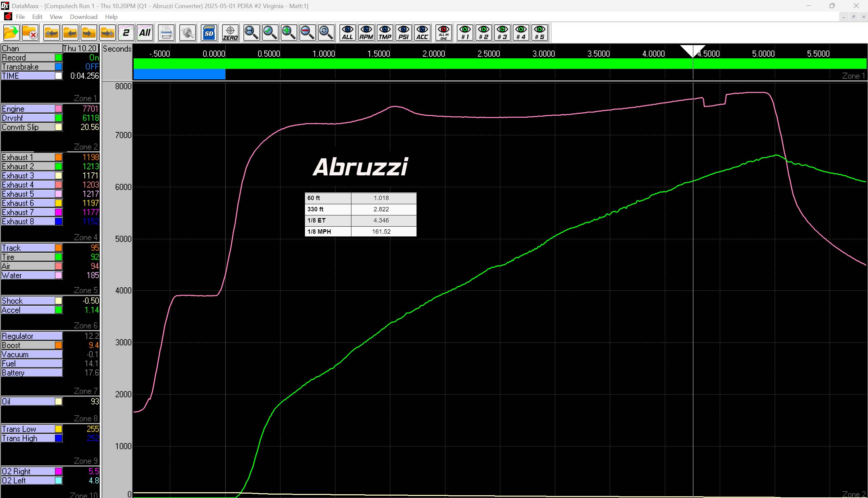This screenshot has width=868, height=498.
Task: Show ALL channels eye button
Action: (x=347, y=33)
